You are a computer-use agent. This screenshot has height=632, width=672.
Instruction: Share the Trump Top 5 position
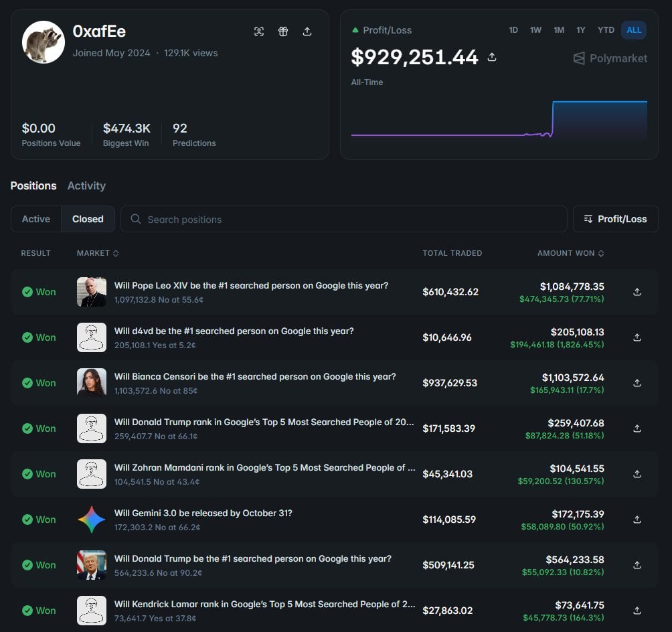[x=637, y=428]
